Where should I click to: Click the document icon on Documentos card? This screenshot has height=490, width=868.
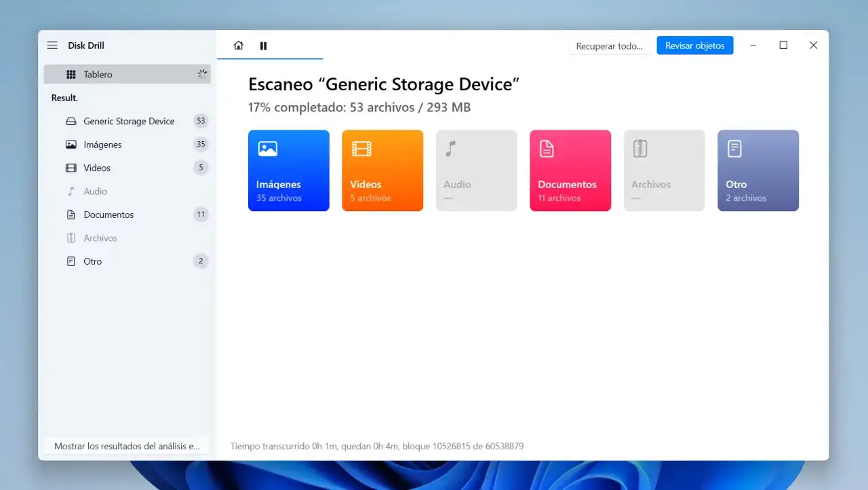coord(547,149)
